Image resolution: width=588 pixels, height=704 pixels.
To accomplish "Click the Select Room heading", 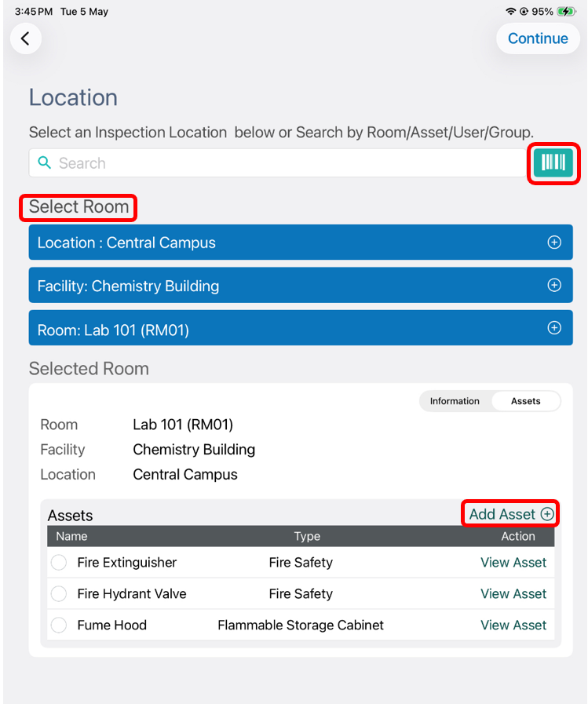I will [79, 206].
